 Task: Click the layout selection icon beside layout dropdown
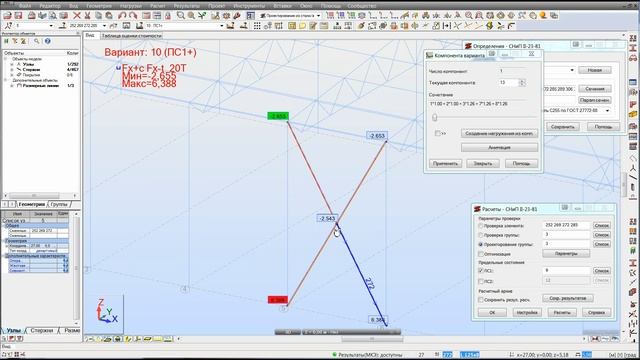pos(251,16)
